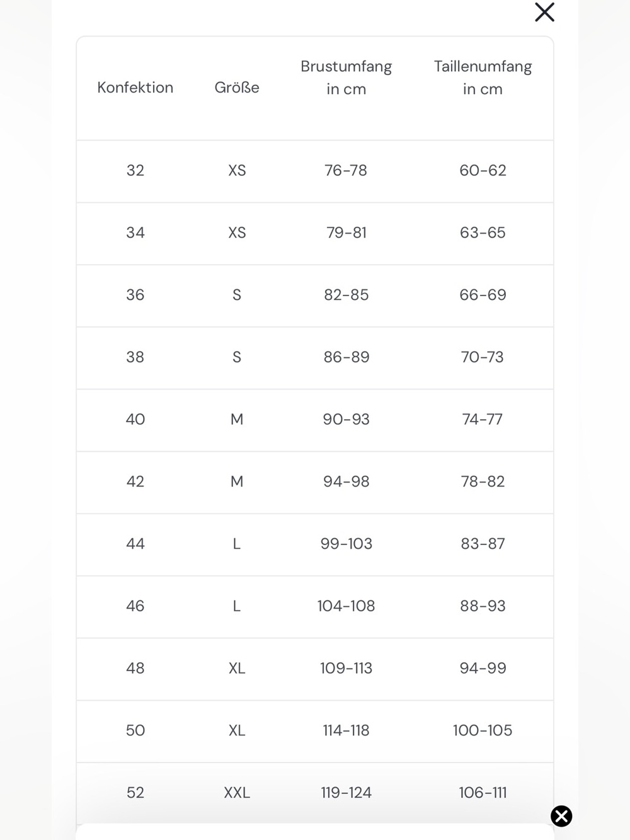Click the 104-108 chest measurement
The width and height of the screenshot is (630, 840).
point(346,606)
